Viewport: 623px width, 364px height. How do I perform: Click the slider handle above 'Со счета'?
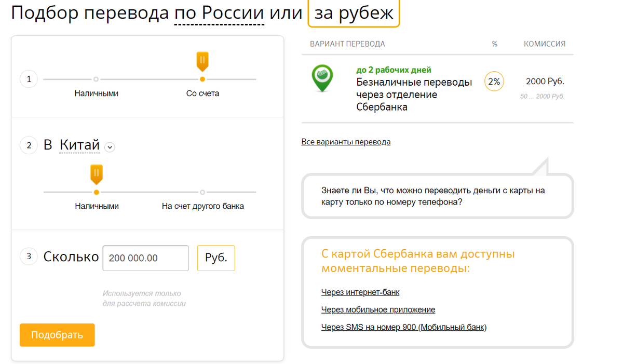pyautogui.click(x=202, y=62)
